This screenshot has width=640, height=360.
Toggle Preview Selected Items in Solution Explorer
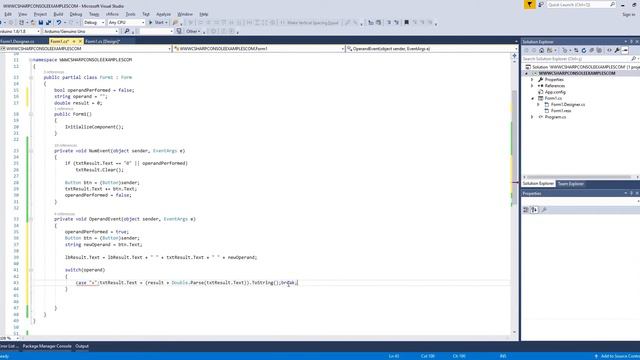[x=625, y=51]
